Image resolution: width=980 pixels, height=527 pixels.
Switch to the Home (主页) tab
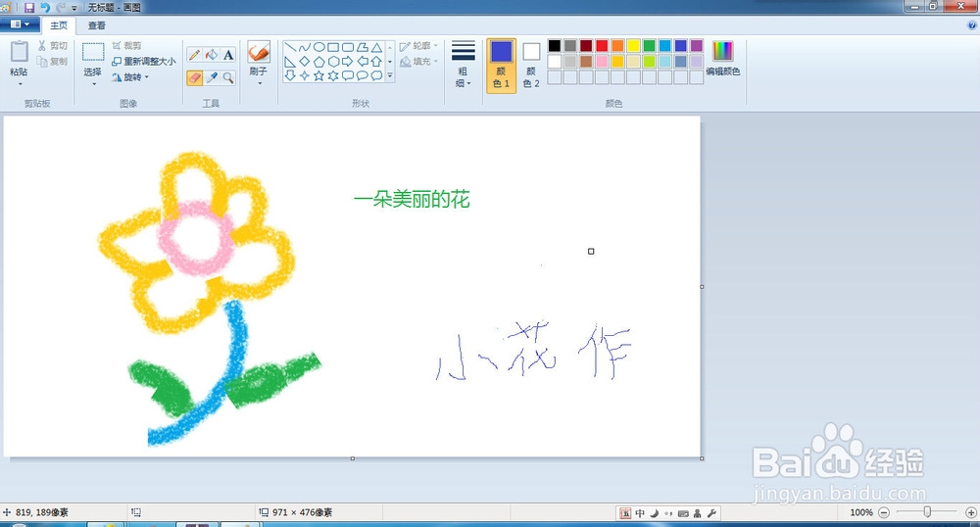(x=59, y=25)
